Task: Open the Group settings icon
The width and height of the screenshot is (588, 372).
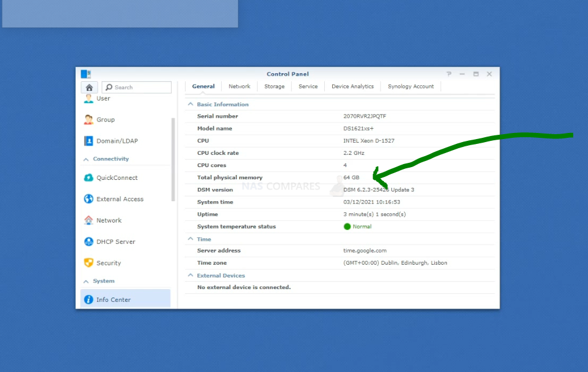Action: coord(89,120)
